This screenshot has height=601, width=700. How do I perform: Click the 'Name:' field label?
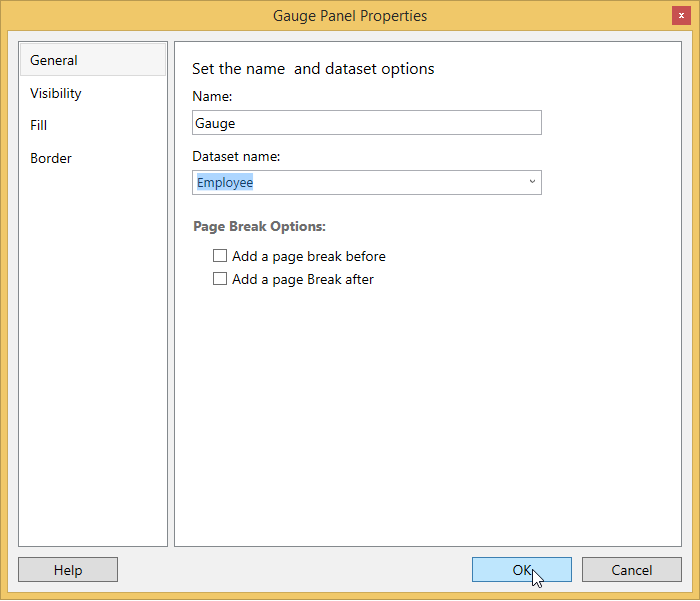click(x=212, y=97)
